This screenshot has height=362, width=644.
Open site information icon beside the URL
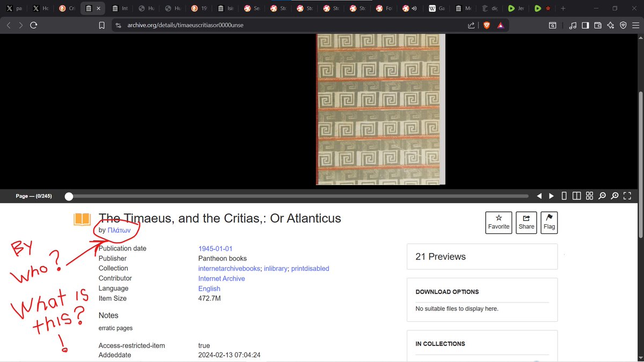pos(119,25)
